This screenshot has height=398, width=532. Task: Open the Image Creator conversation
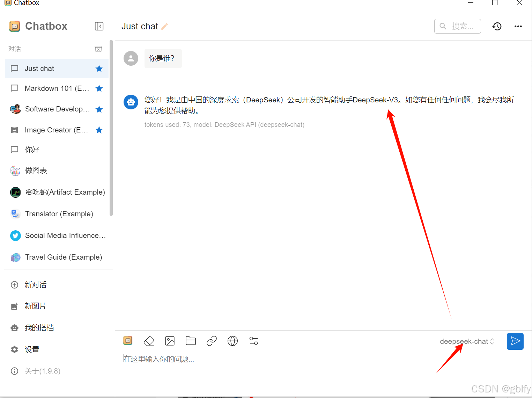57,130
